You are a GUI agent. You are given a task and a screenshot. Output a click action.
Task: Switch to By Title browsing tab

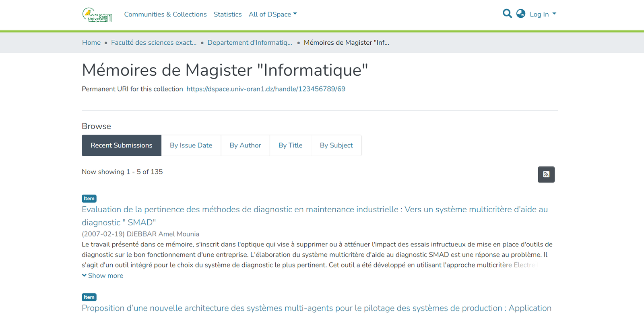290,145
